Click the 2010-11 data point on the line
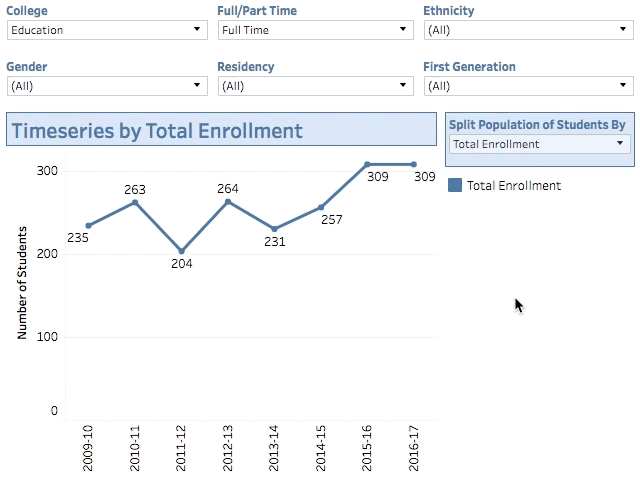This screenshot has height=480, width=640. click(x=135, y=202)
